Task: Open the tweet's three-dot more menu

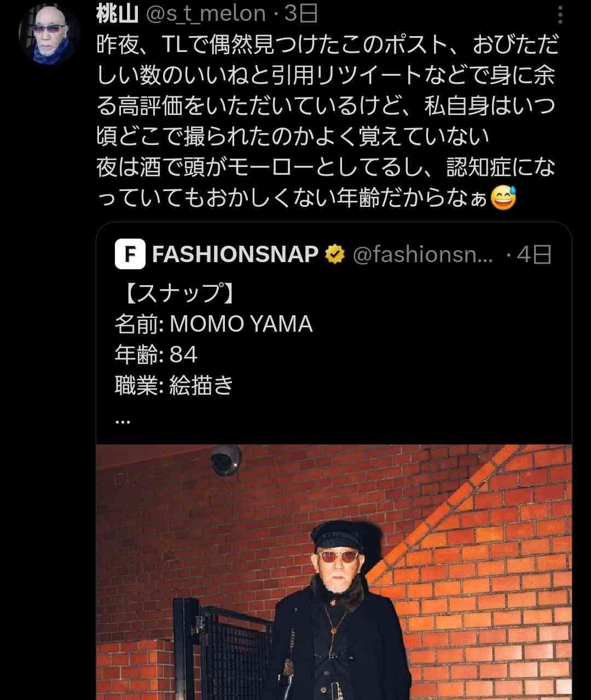Action: click(560, 15)
